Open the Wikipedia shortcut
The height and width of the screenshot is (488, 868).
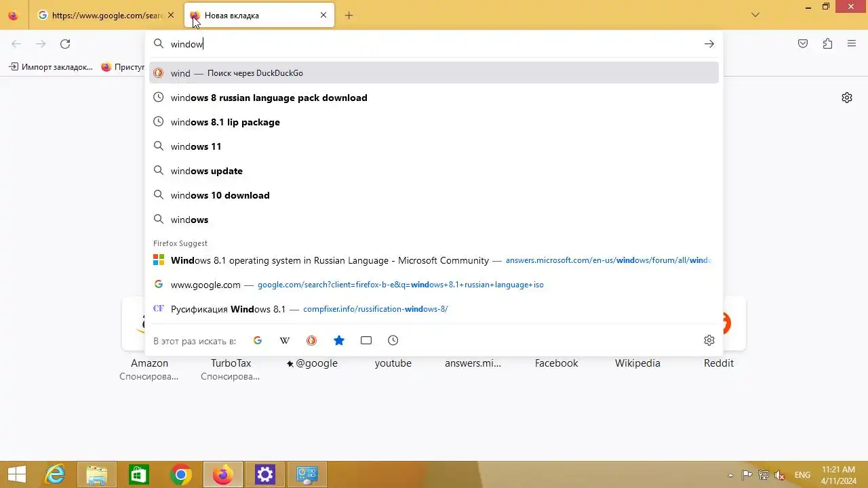637,363
